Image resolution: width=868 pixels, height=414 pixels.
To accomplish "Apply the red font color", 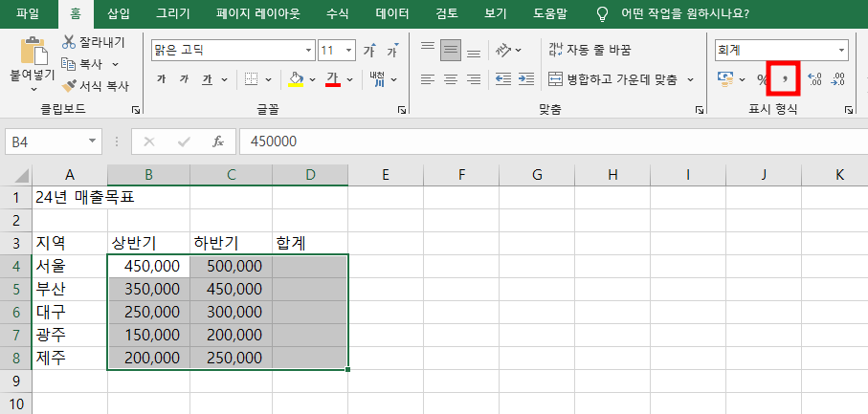I will [333, 79].
